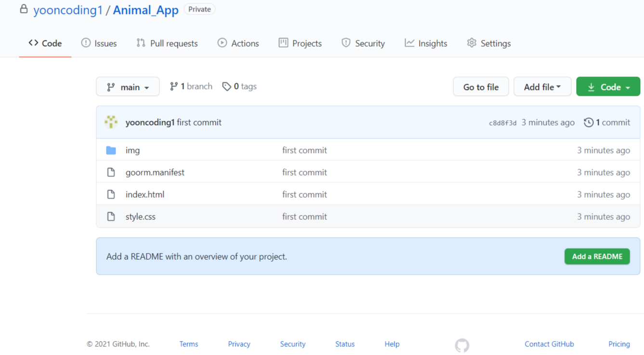
Task: Open the style.css file
Action: coord(141,216)
